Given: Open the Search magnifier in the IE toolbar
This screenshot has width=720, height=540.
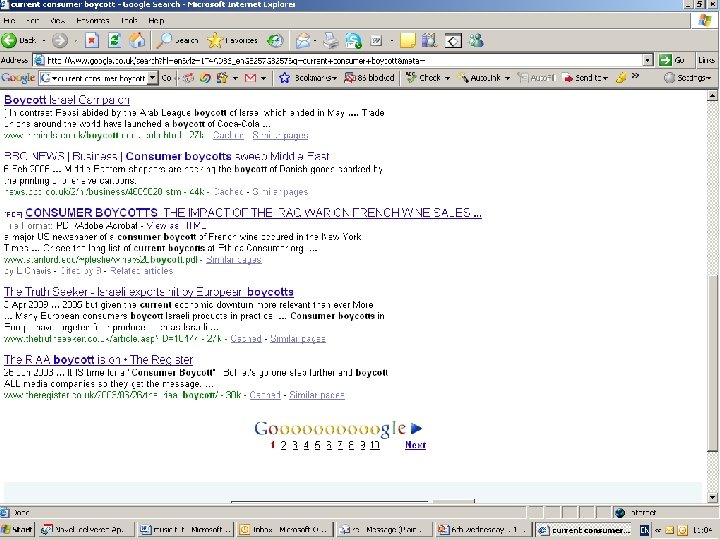Looking at the screenshot, I should click(177, 40).
